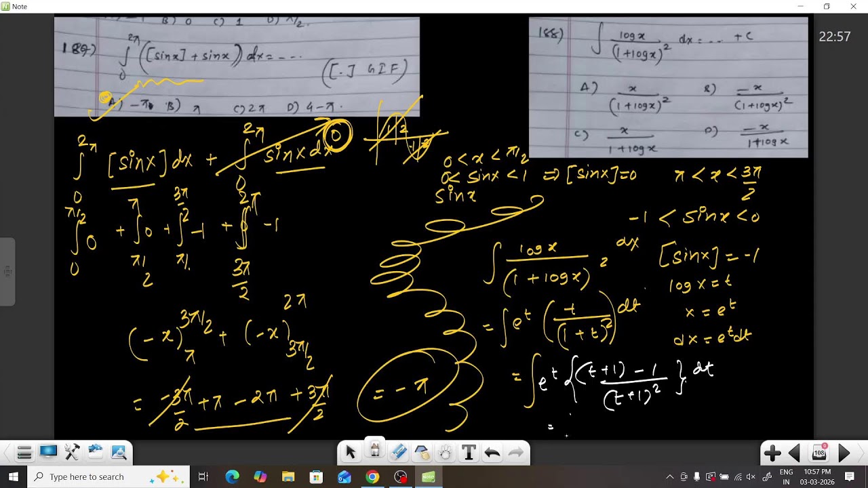The image size is (868, 488).
Task: Click the share/export icon in left toolbar
Action: 95,453
